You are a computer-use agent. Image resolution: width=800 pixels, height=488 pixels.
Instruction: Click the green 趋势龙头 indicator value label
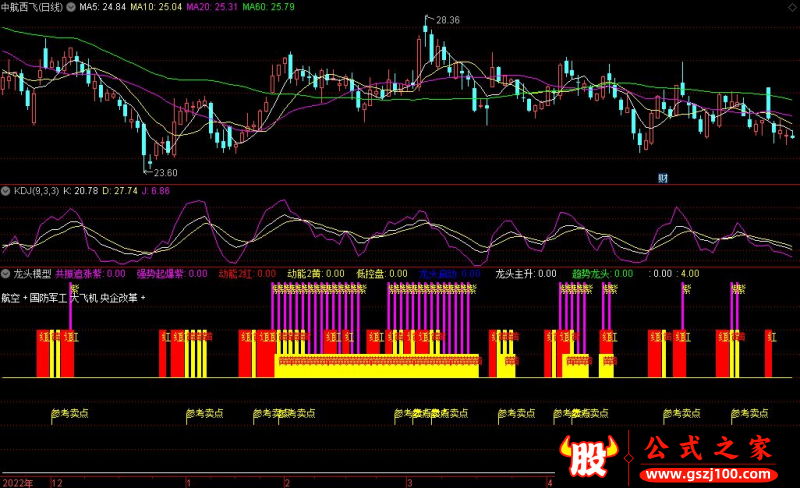coord(590,272)
